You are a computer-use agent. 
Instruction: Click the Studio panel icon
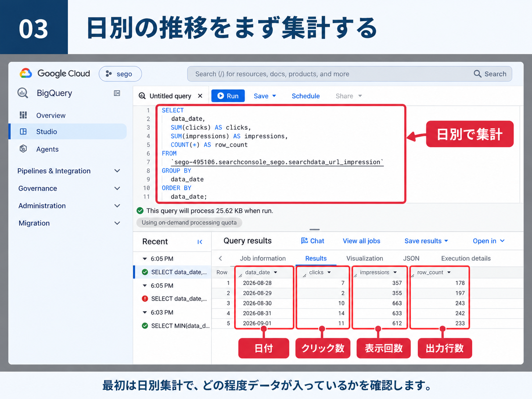pos(23,132)
